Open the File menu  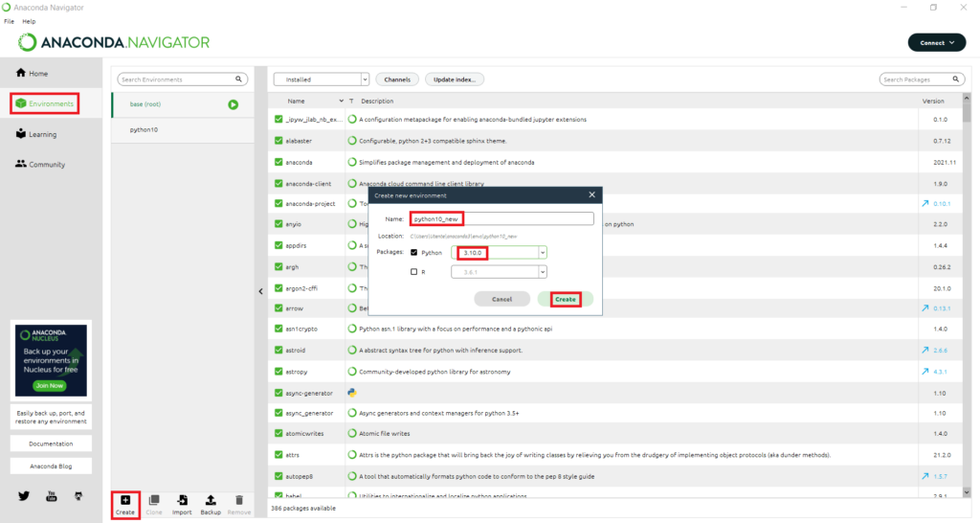(x=9, y=21)
